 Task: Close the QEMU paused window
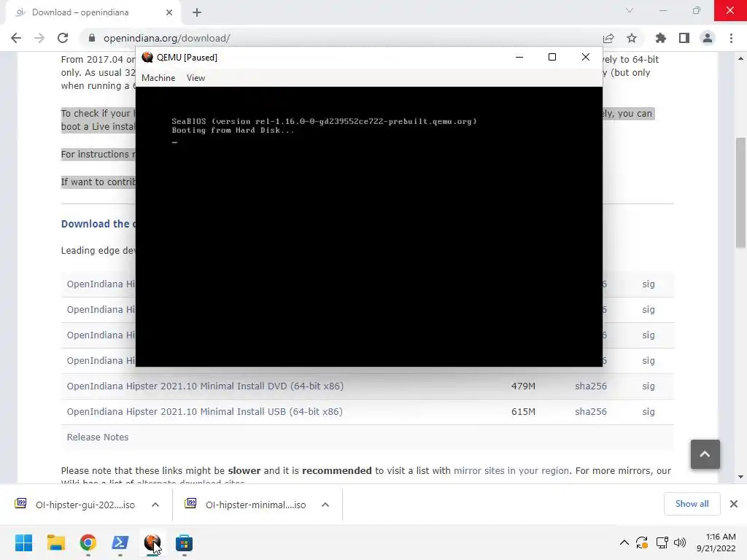click(x=586, y=57)
